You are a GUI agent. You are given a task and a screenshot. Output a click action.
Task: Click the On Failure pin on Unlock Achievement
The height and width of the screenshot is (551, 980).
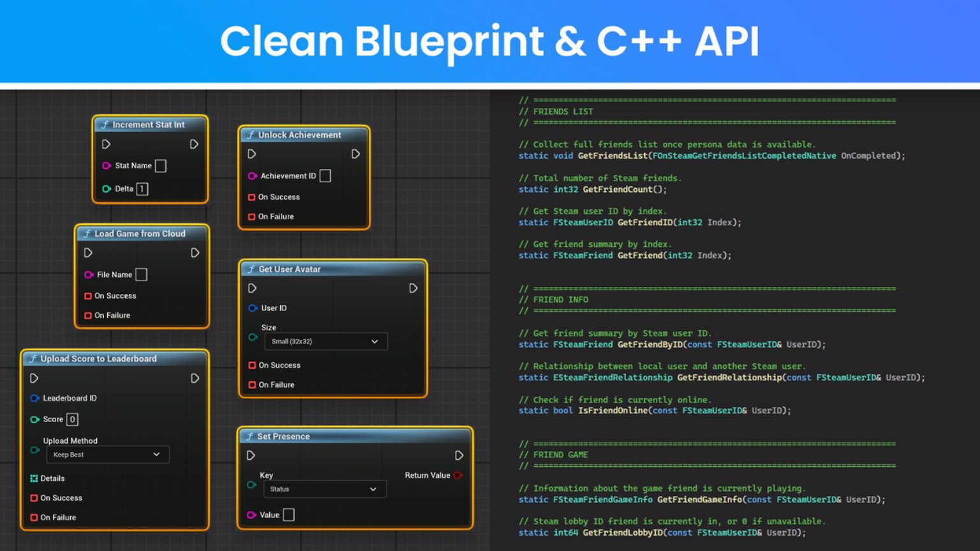pos(251,217)
